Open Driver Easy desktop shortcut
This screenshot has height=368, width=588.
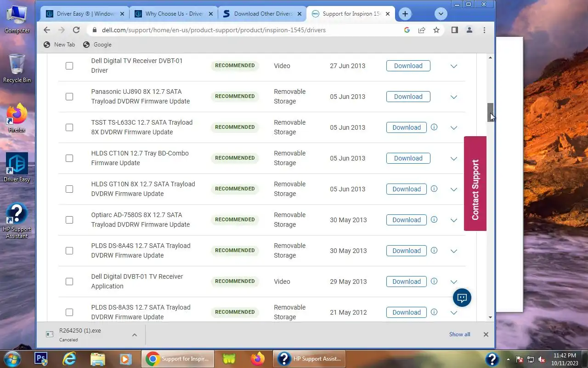click(17, 167)
